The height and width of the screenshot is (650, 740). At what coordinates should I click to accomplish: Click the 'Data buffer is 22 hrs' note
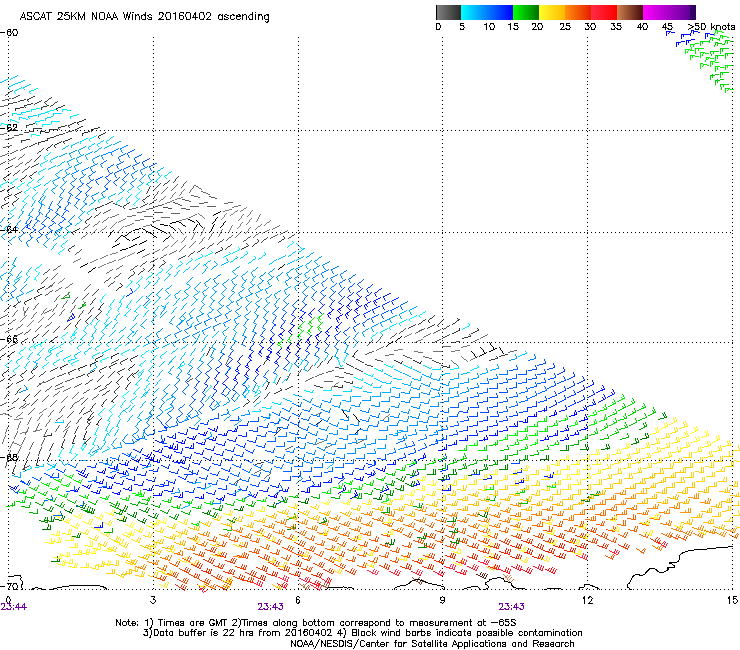[237, 633]
